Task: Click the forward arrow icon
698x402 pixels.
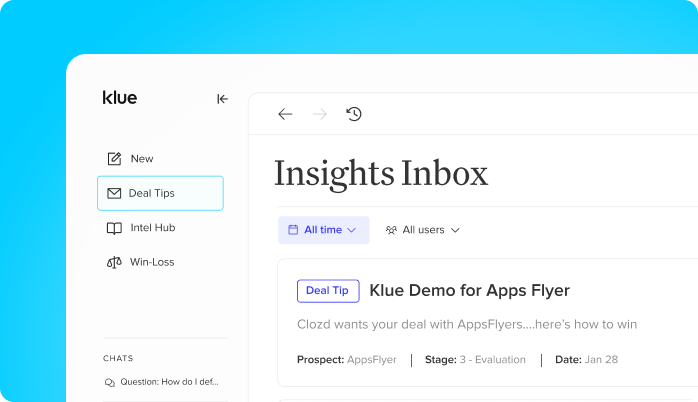Action: pyautogui.click(x=320, y=114)
